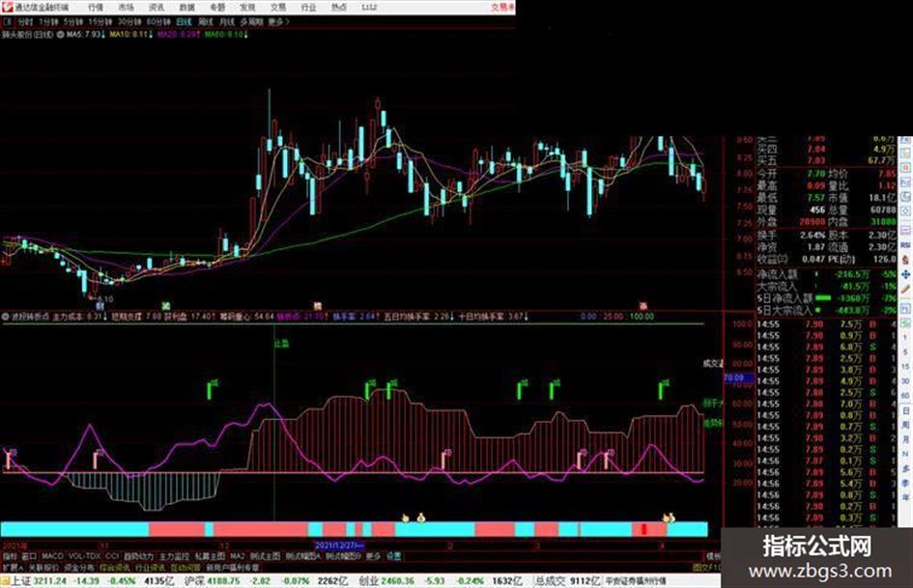The width and height of the screenshot is (913, 588).
Task: Expand 更多 period options at top
Action: pos(278,22)
